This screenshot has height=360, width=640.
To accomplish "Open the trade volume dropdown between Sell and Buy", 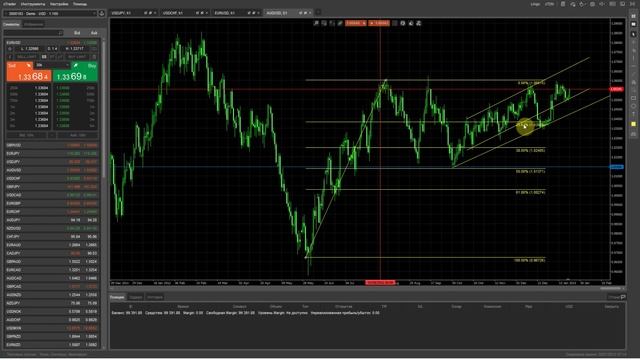I will 52,65.
